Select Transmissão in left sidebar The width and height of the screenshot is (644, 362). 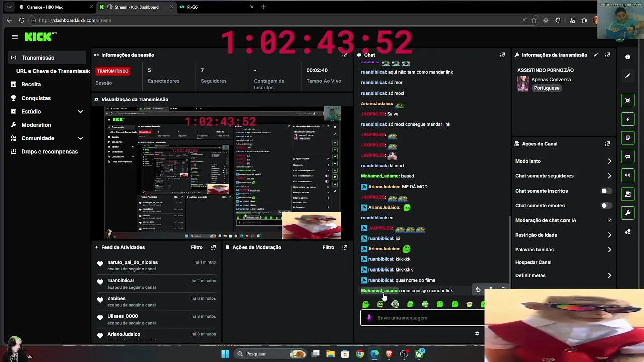(x=47, y=58)
